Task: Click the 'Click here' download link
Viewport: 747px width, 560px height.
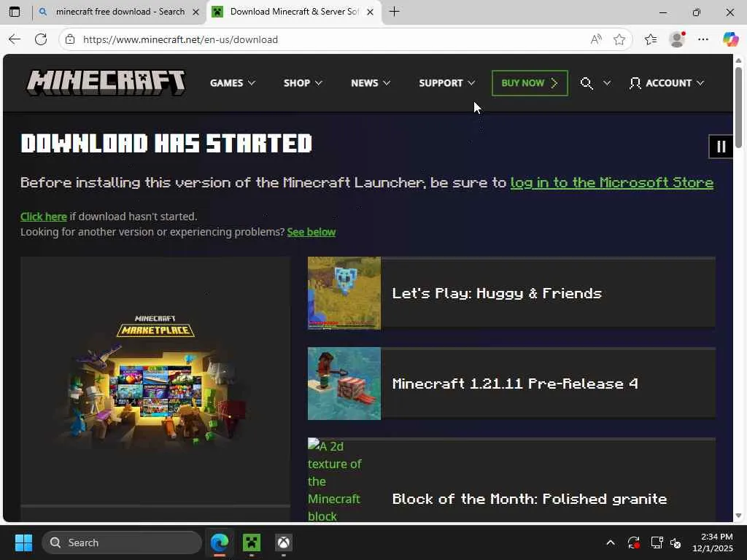Action: coord(43,217)
